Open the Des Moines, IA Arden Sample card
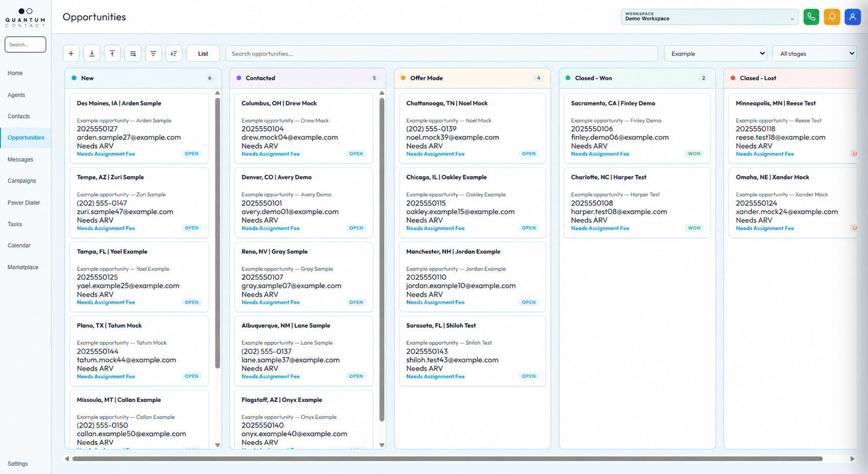 click(139, 128)
